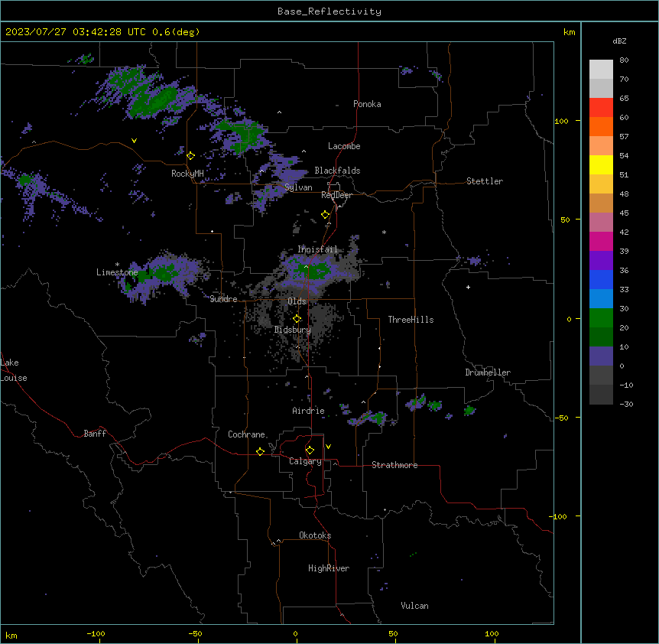Click the Lake Louise label

coord(14,370)
